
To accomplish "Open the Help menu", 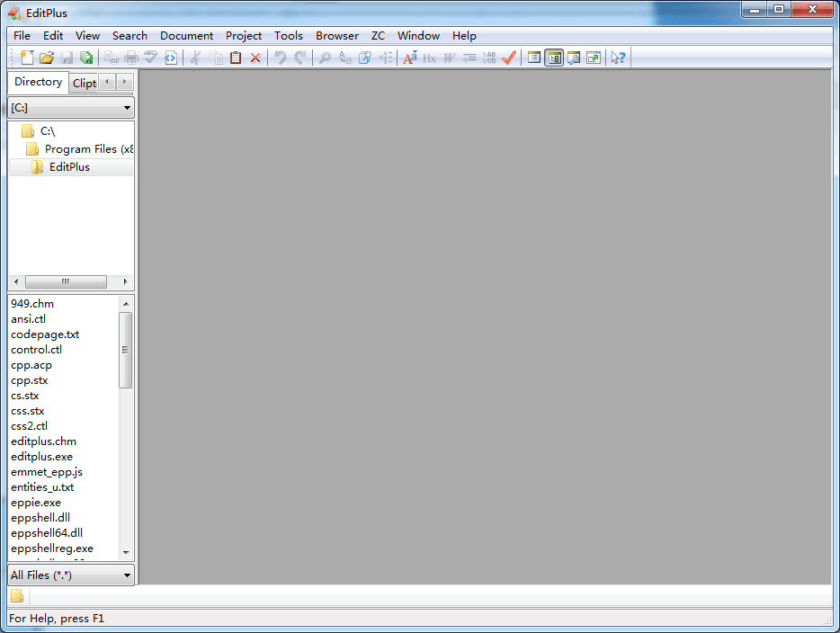I will 464,36.
